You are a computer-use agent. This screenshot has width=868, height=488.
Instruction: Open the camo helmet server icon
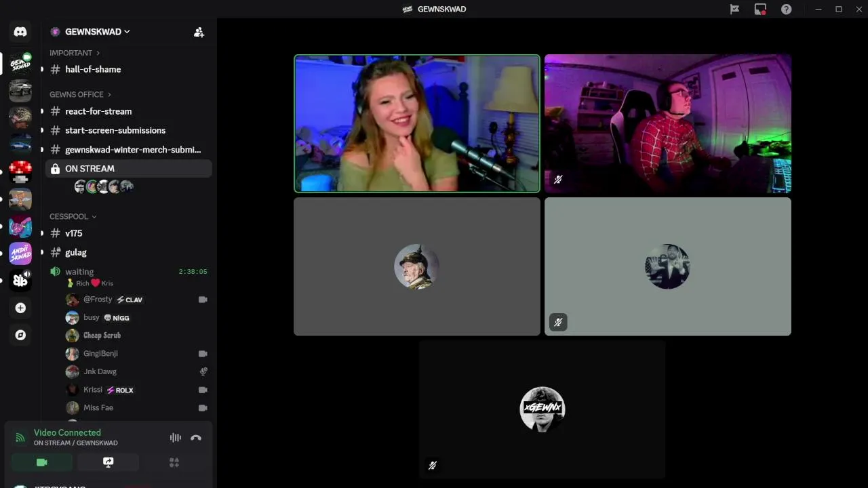(20, 117)
